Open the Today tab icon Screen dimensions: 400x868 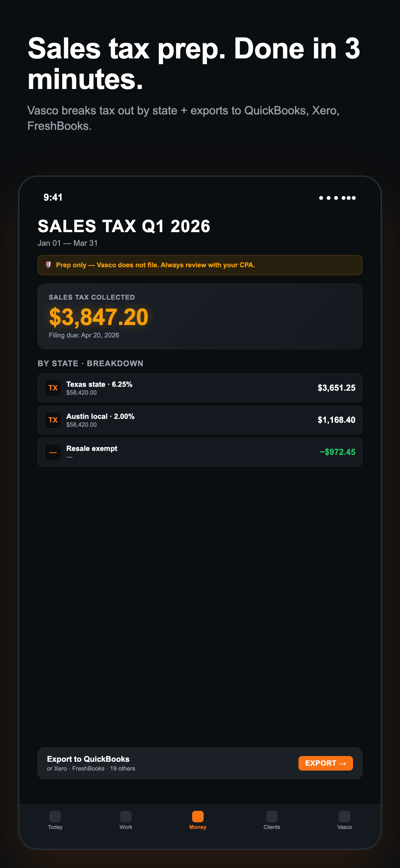(55, 817)
